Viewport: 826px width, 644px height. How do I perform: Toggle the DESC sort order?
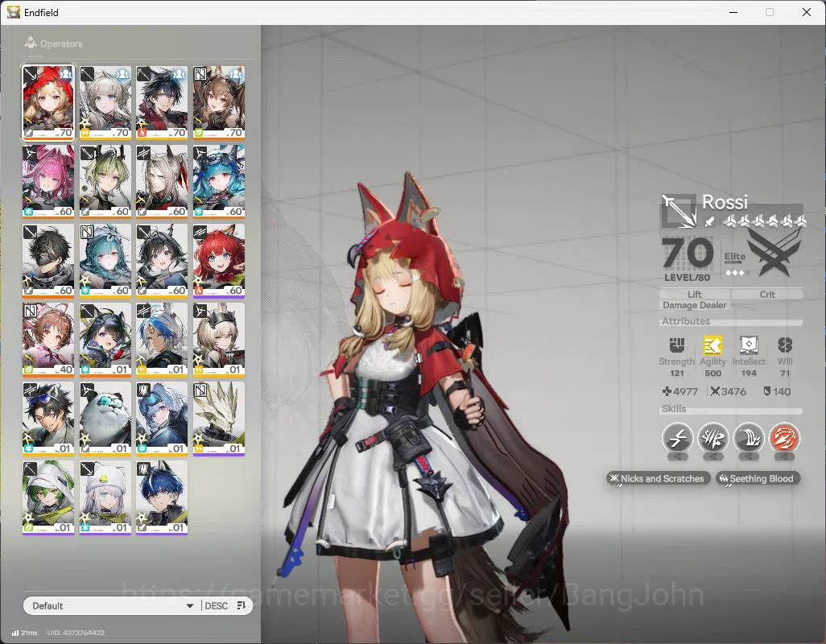(216, 605)
